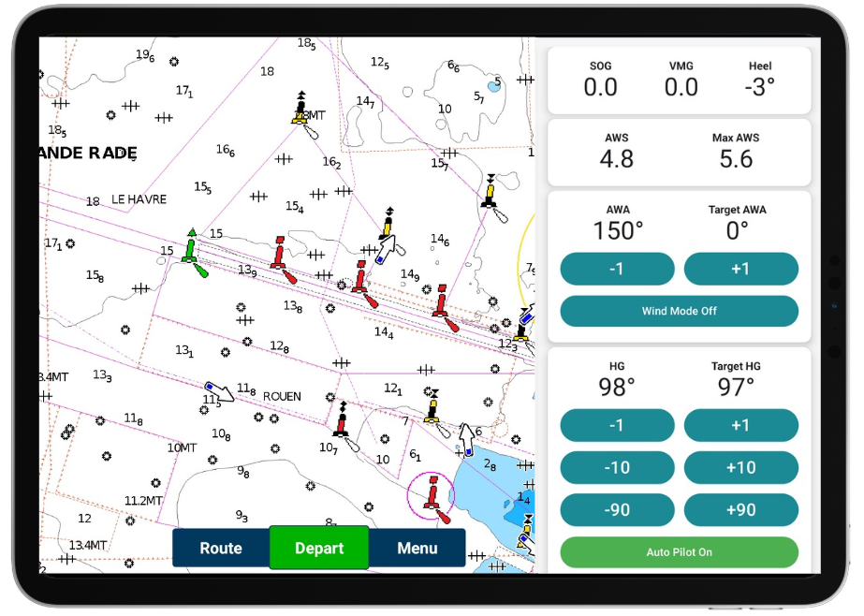The image size is (864, 616).
Task: Decrease target heading by 10 degrees
Action: 617,467
